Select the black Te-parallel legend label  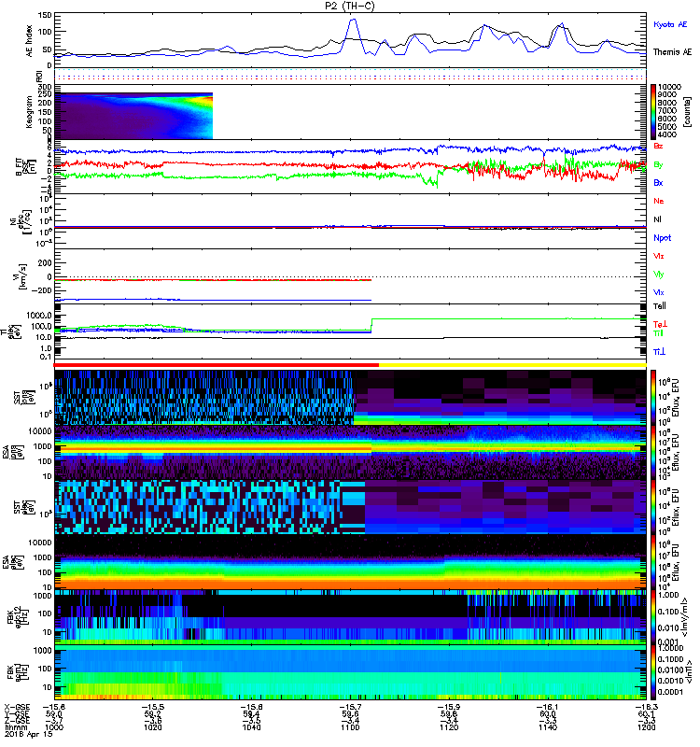pyautogui.click(x=659, y=306)
